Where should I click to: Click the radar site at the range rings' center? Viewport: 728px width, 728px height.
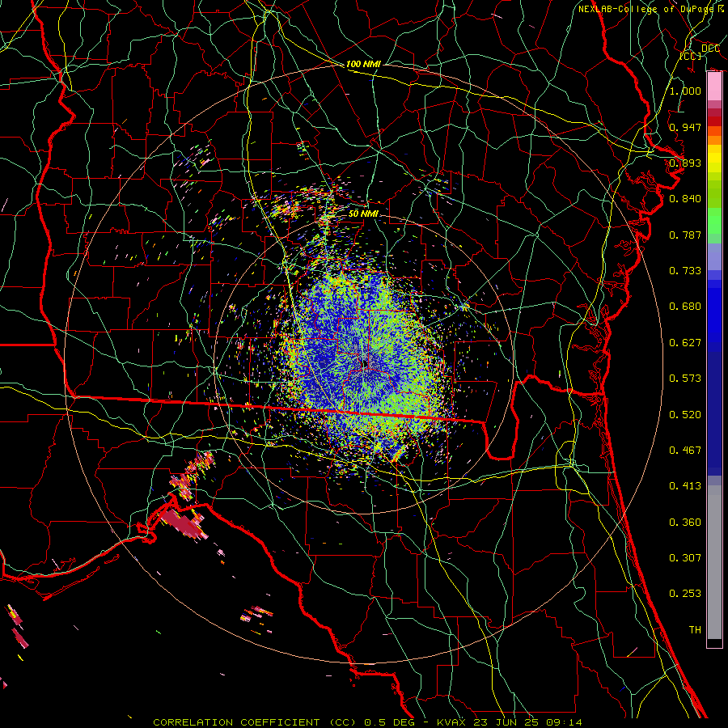tap(364, 364)
